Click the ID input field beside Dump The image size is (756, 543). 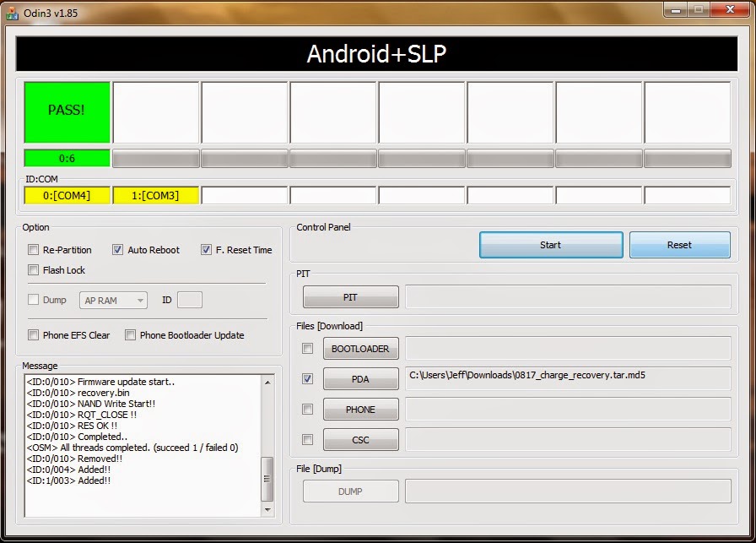click(x=190, y=300)
